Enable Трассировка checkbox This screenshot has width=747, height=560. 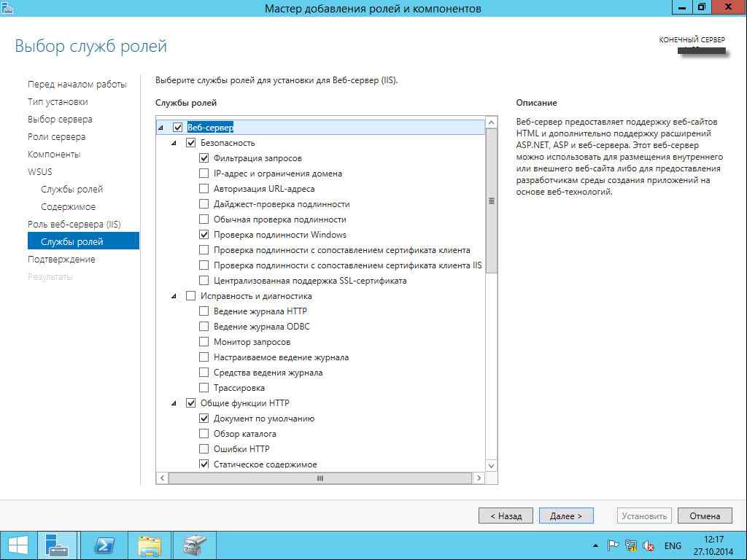[x=204, y=388]
